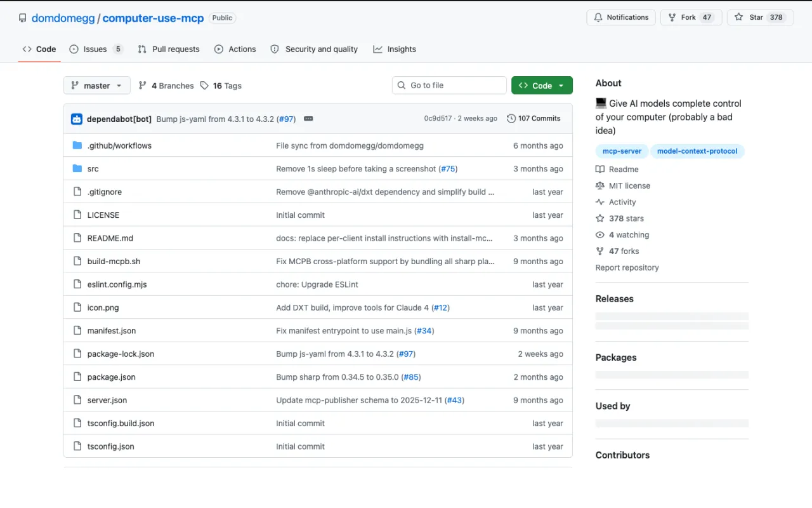View the 47 forks link
812x508 pixels.
(x=617, y=251)
